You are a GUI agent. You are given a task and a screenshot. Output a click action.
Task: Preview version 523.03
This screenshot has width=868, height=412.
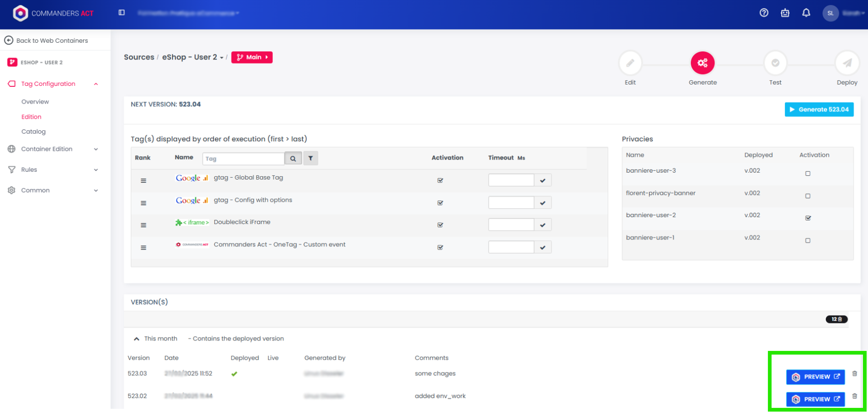pos(815,377)
